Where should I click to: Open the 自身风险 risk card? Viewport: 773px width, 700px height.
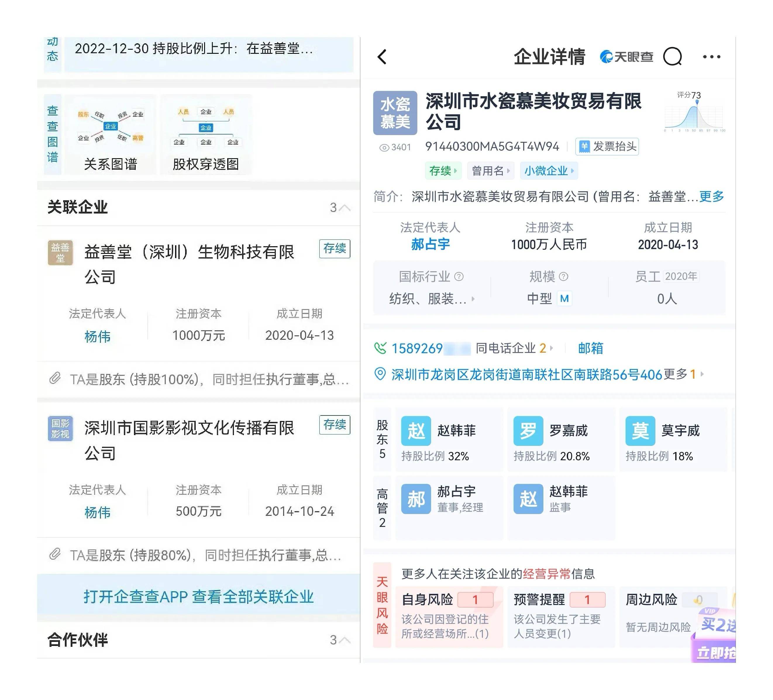(449, 617)
